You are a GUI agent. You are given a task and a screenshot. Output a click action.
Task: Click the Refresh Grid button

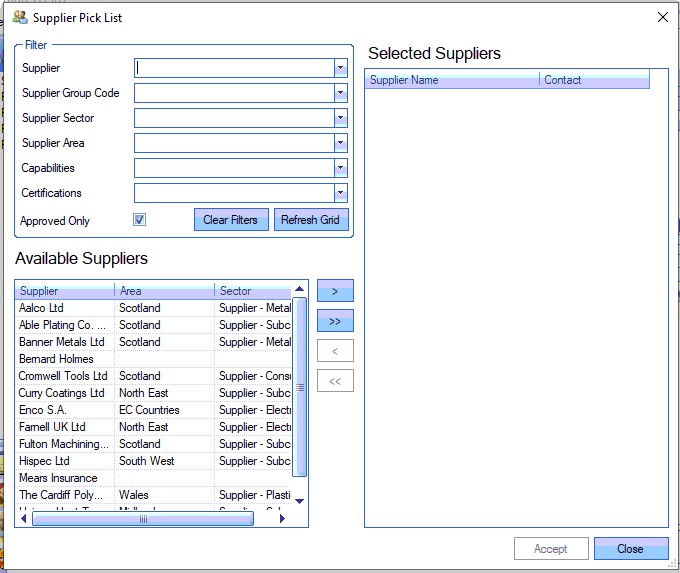[311, 220]
